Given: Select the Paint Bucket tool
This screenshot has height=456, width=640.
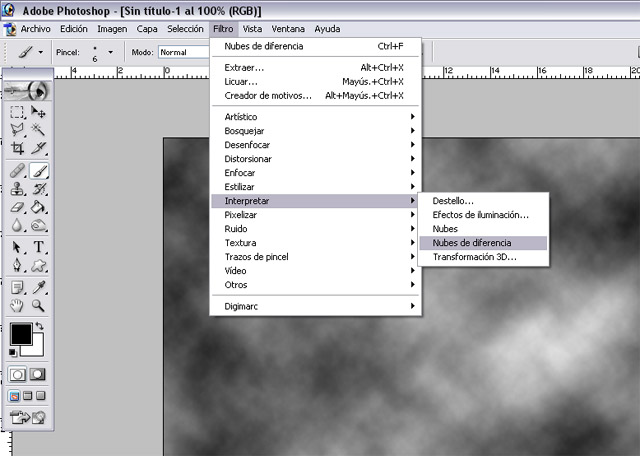Looking at the screenshot, I should (39, 207).
